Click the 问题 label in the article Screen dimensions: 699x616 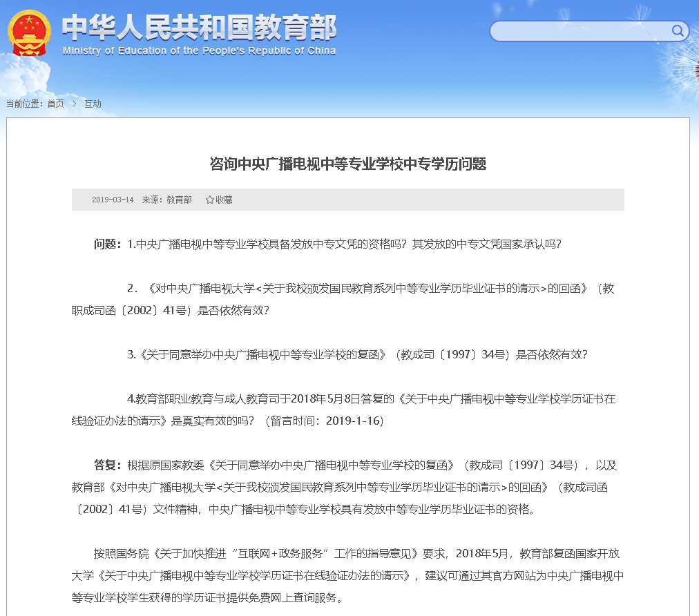[x=108, y=244]
